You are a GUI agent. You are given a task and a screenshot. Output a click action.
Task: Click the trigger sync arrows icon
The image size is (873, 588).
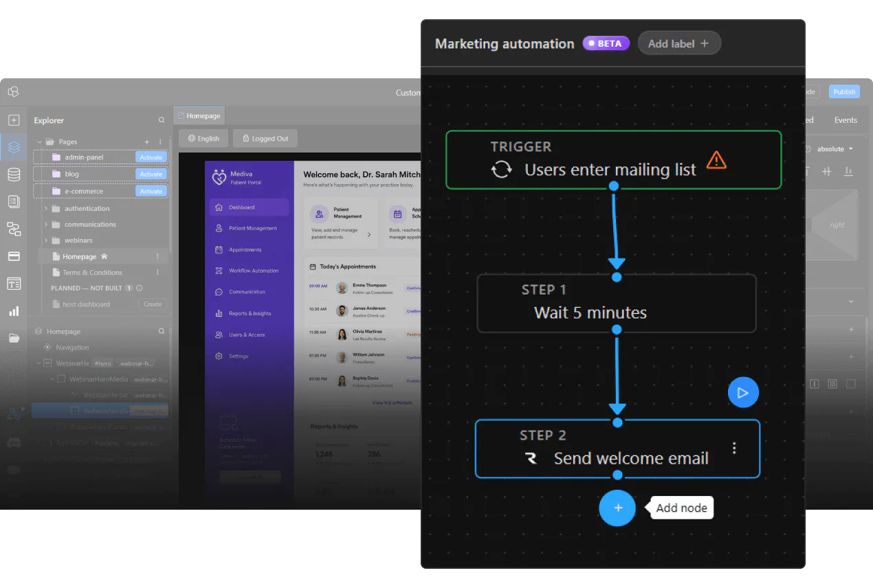(502, 169)
